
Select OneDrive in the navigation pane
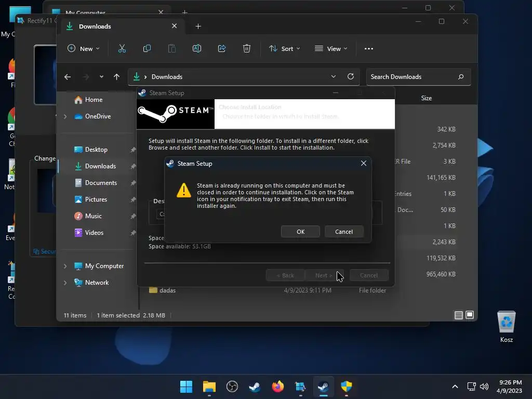(98, 116)
